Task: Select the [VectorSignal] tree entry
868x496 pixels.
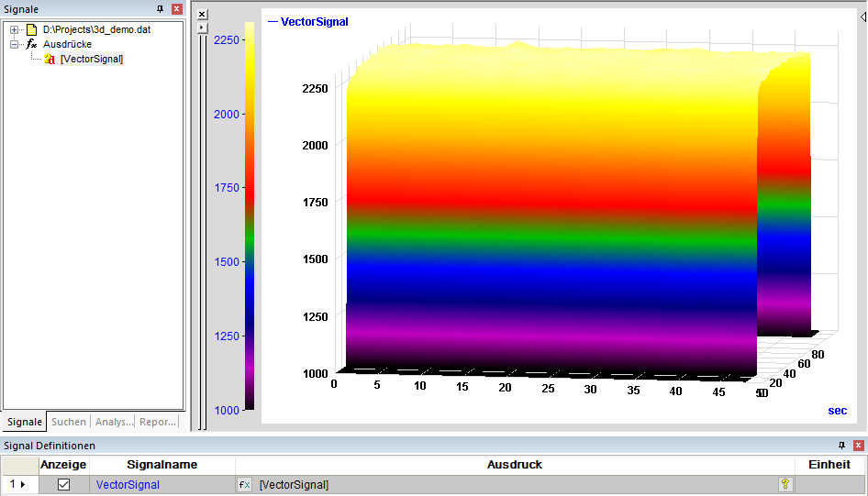Action: [92, 59]
